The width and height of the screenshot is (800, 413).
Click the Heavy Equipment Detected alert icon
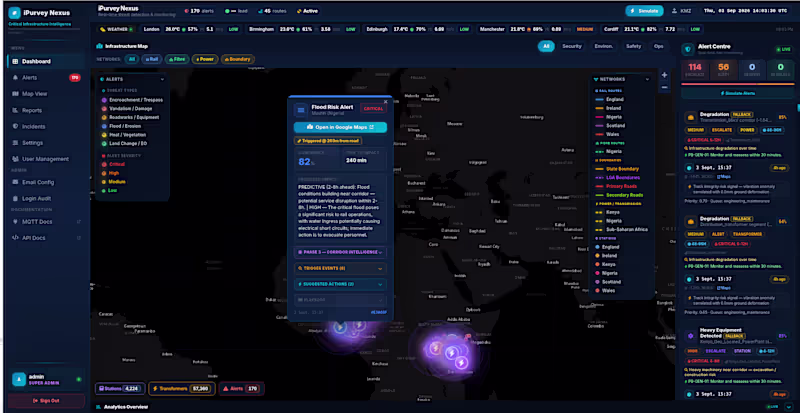click(691, 336)
